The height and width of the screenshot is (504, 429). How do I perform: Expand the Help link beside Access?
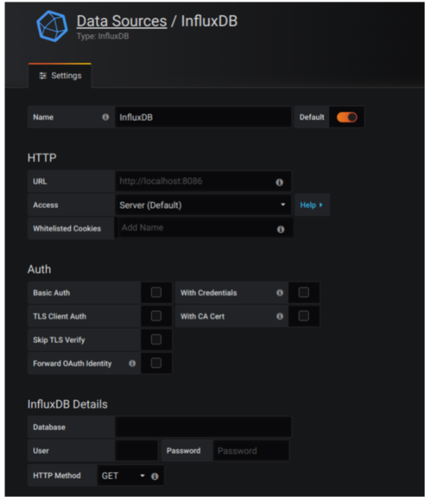311,205
